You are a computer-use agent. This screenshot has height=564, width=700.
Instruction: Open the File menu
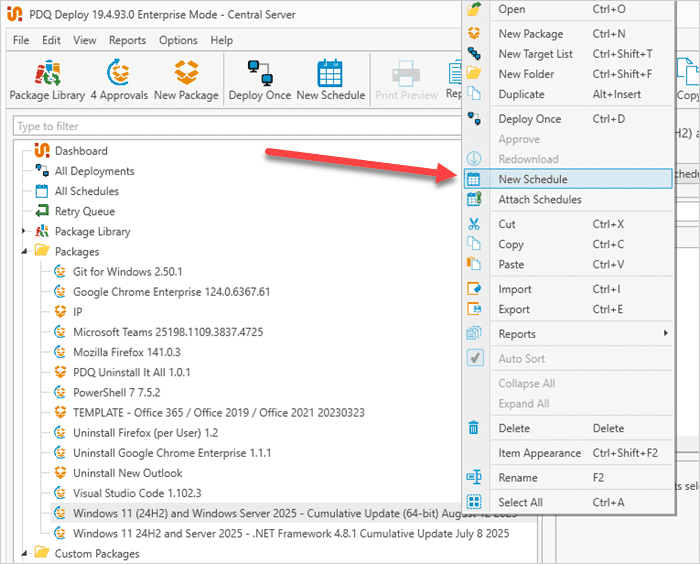click(x=21, y=40)
